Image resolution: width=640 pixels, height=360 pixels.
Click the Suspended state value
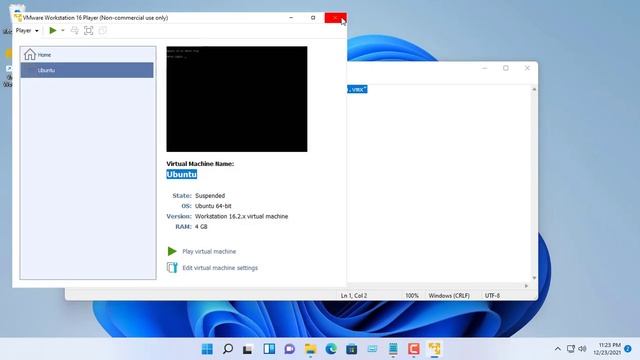point(210,196)
